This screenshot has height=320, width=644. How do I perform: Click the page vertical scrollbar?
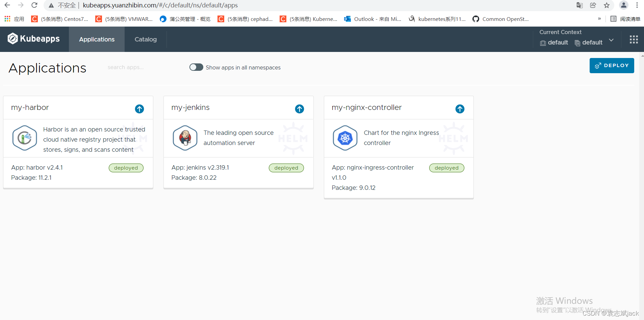point(642,185)
